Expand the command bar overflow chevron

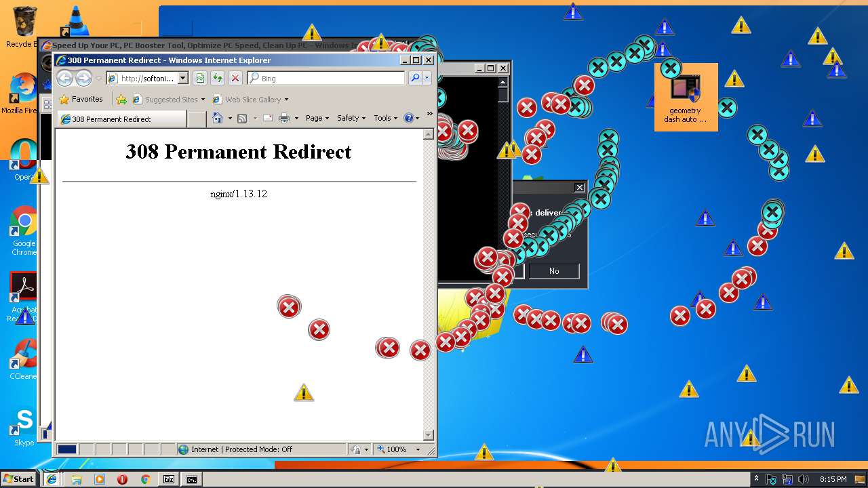[x=429, y=114]
